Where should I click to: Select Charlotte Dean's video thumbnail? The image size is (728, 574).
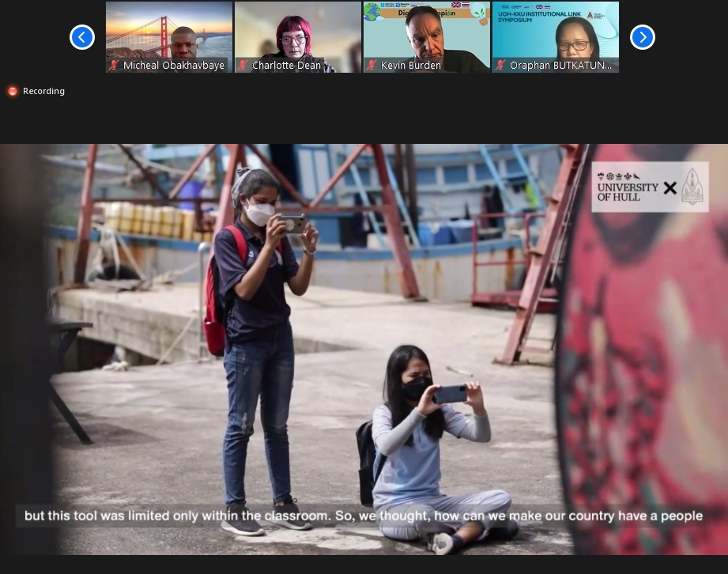click(x=298, y=37)
